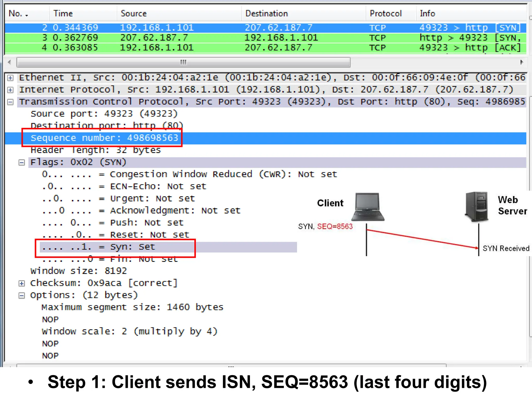
Task: Select the ECN-Echo: Not set line
Action: click(x=124, y=187)
